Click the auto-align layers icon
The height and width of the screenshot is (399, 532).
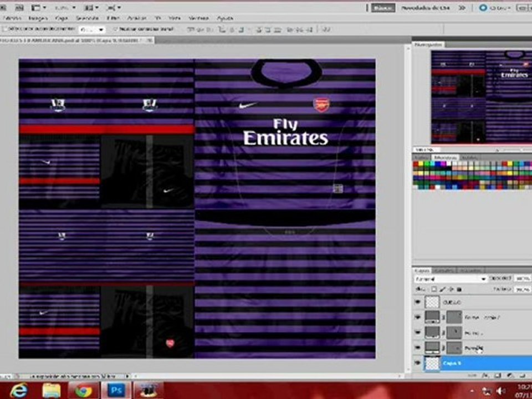326,29
